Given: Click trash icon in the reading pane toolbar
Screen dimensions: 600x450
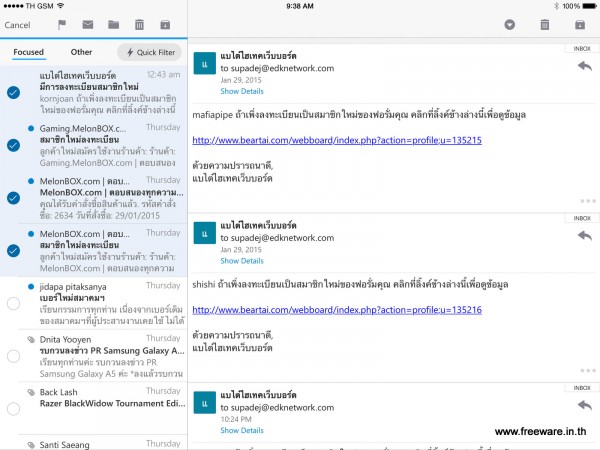Looking at the screenshot, I should point(545,24).
